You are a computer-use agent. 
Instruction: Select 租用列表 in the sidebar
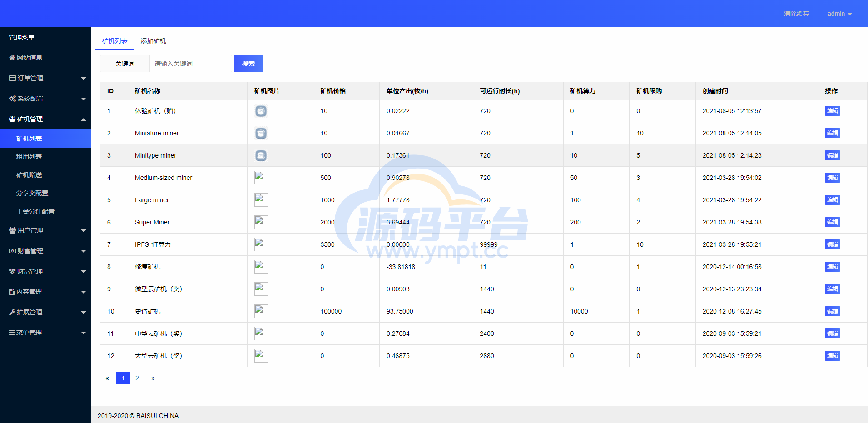(29, 157)
